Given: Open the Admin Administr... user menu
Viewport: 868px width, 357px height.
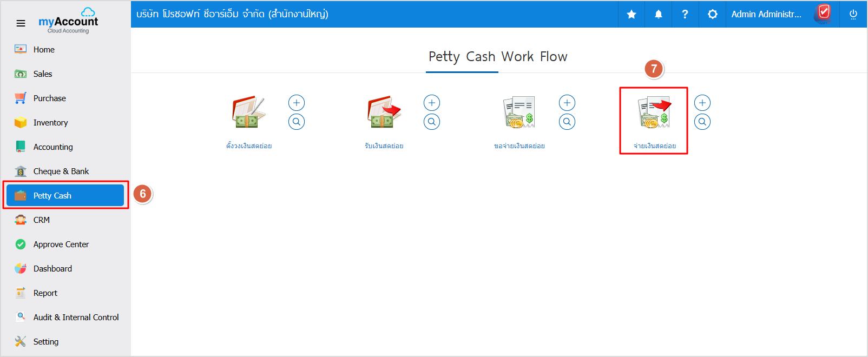Looking at the screenshot, I should coord(766,14).
